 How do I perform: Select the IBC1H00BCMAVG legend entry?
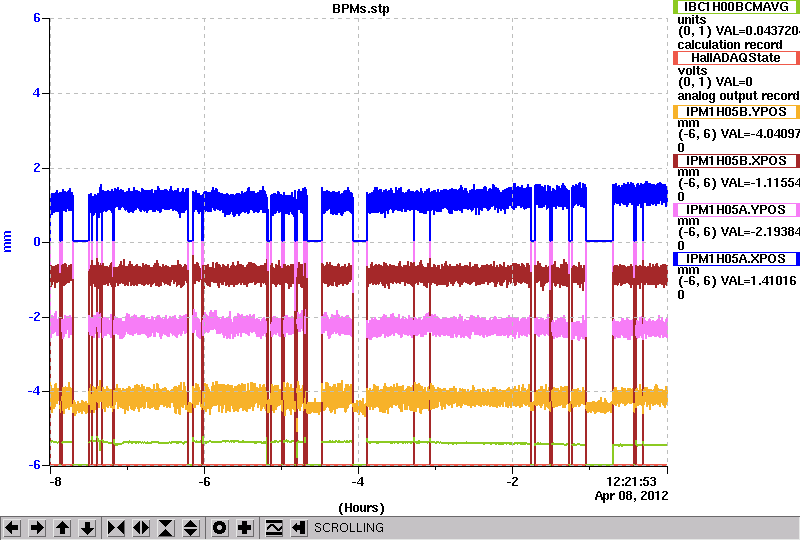point(736,7)
